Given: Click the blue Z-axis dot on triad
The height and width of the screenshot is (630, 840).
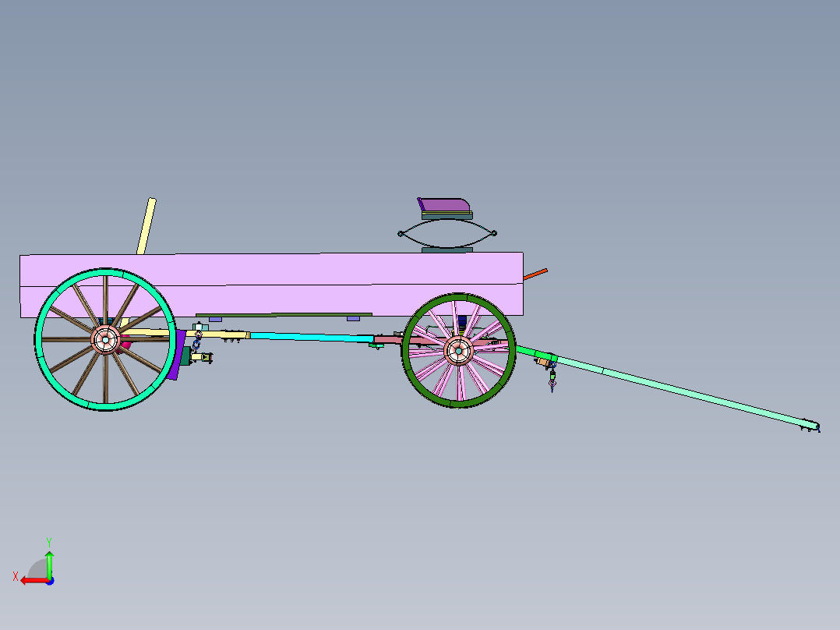Looking at the screenshot, I should pos(51,581).
